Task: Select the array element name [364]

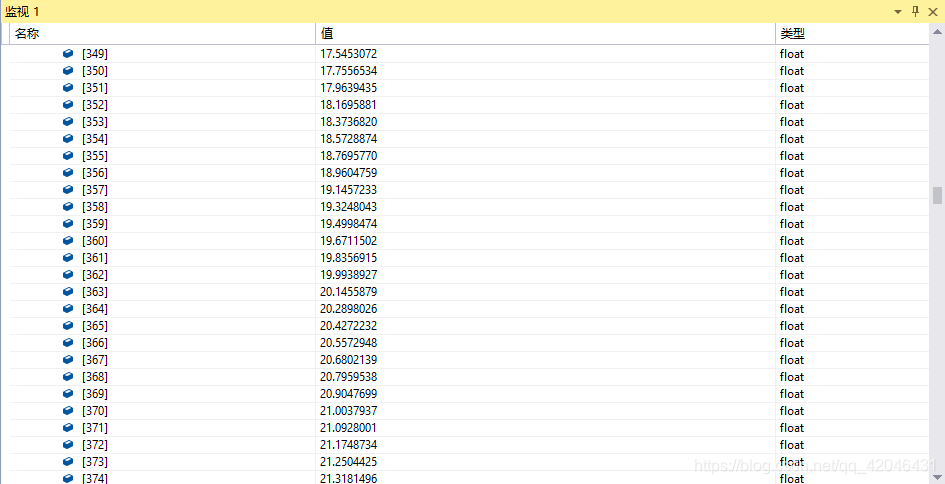Action: pyautogui.click(x=95, y=309)
